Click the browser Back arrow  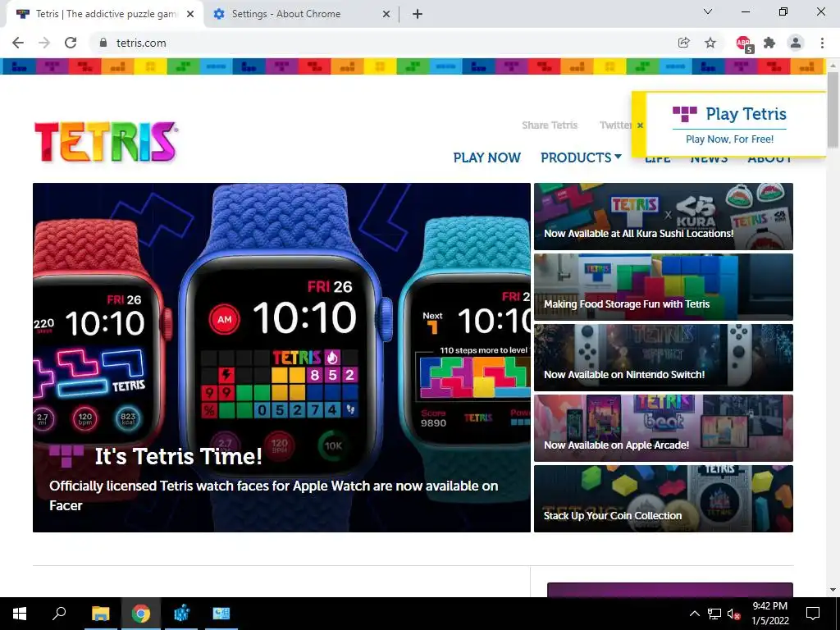[x=18, y=43]
